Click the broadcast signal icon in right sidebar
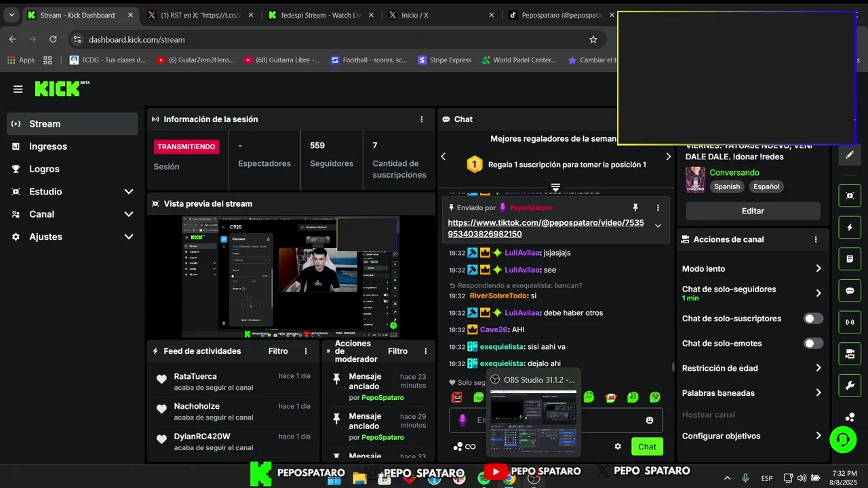This screenshot has width=868, height=488. click(x=850, y=322)
